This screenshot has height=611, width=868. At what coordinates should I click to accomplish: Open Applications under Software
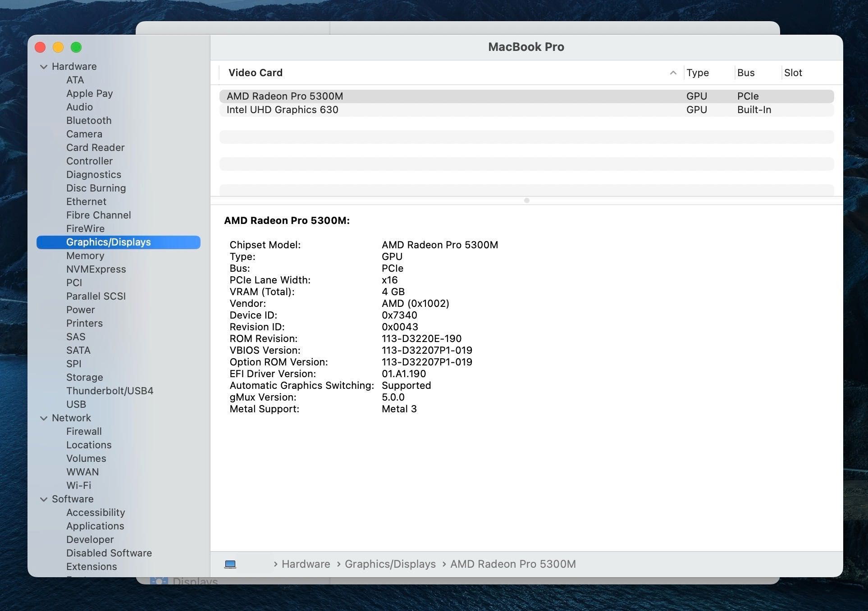(95, 526)
